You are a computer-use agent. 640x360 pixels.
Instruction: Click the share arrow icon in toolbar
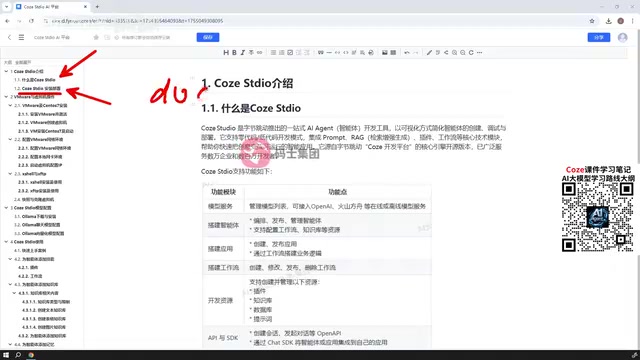(446, 53)
